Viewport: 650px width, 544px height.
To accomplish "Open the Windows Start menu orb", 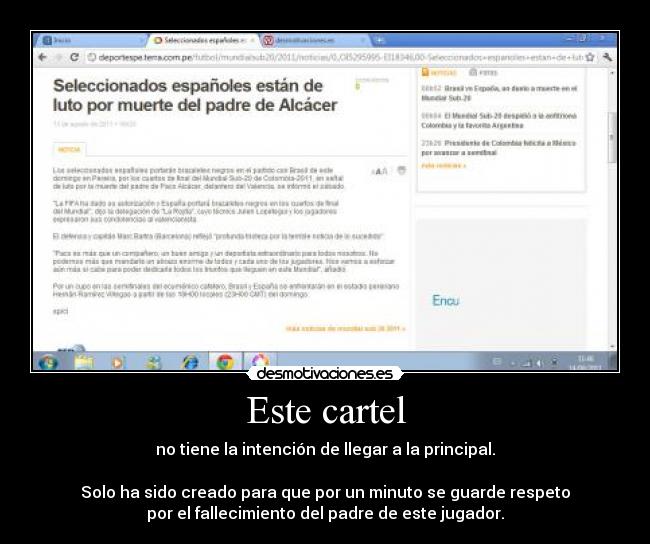I will [x=48, y=362].
